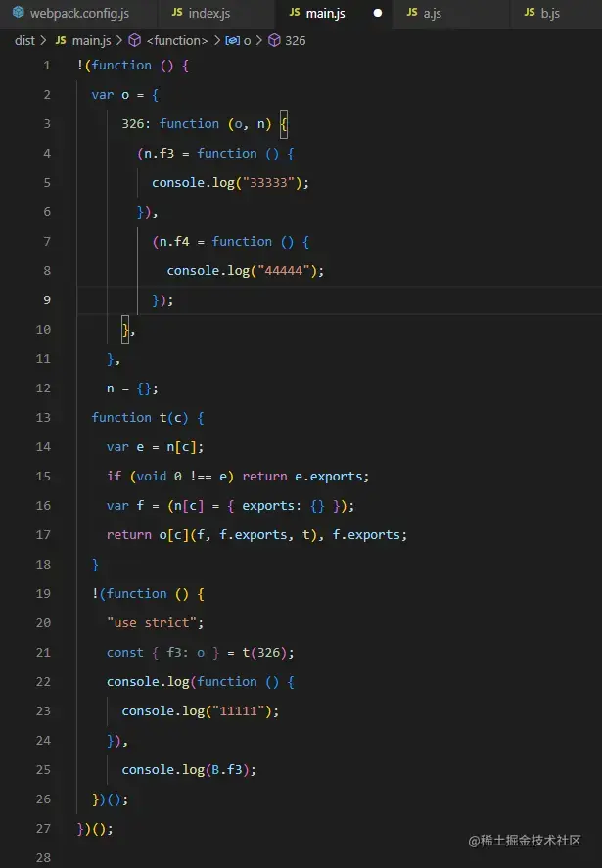The image size is (602, 868).
Task: Switch to the b.js tab
Action: pos(550,13)
